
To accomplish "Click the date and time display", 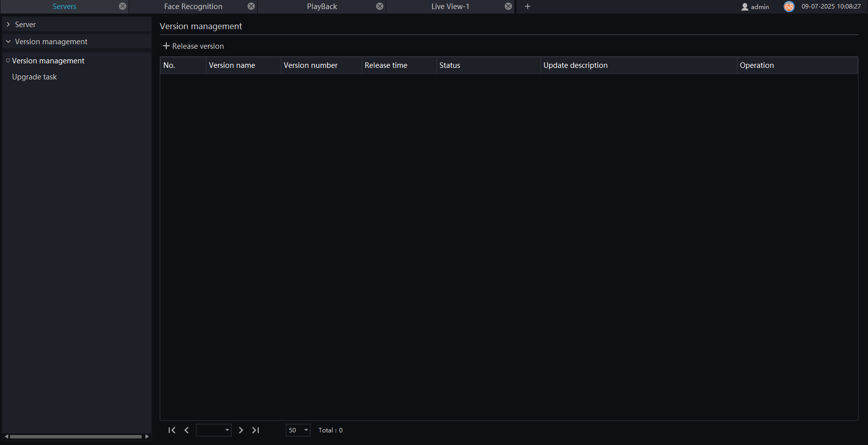I will [831, 7].
